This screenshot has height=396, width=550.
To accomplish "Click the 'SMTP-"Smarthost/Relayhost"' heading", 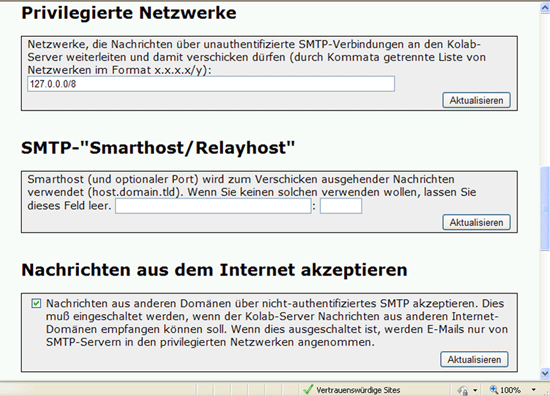I will pyautogui.click(x=158, y=148).
